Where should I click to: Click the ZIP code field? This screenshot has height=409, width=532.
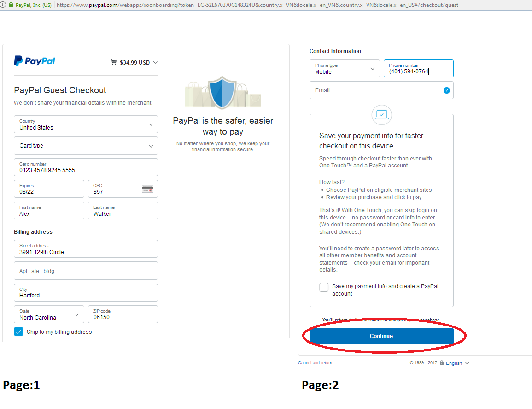123,314
